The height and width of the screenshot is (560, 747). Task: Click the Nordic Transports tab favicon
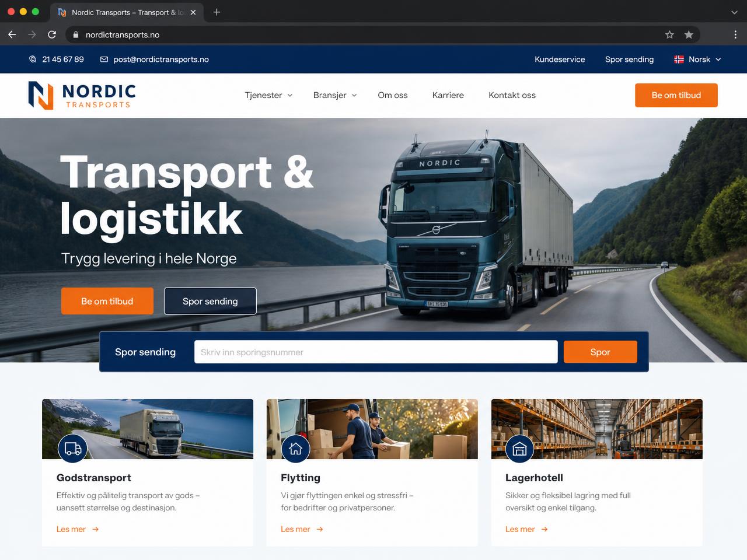pyautogui.click(x=62, y=12)
